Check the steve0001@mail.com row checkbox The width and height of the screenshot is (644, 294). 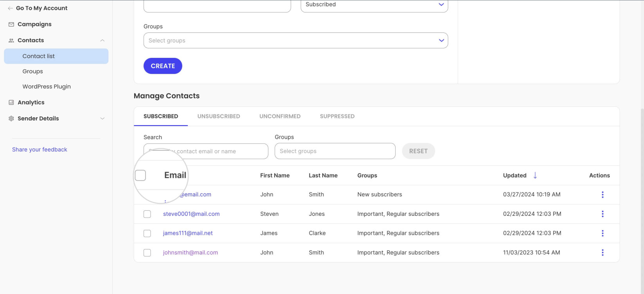tap(147, 214)
